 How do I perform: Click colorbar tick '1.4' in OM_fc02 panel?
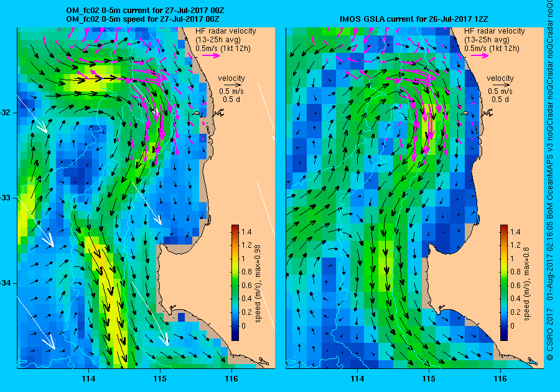click(x=246, y=232)
